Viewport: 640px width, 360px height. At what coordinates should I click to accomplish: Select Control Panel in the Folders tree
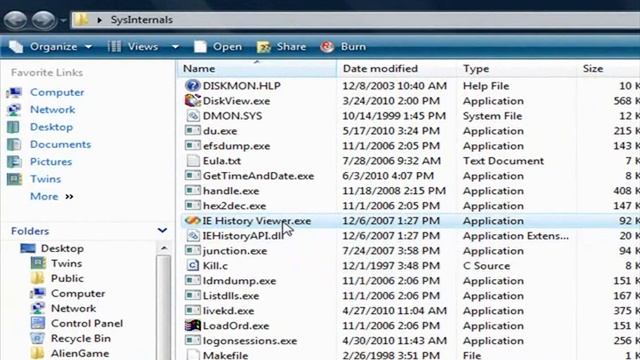coord(87,324)
